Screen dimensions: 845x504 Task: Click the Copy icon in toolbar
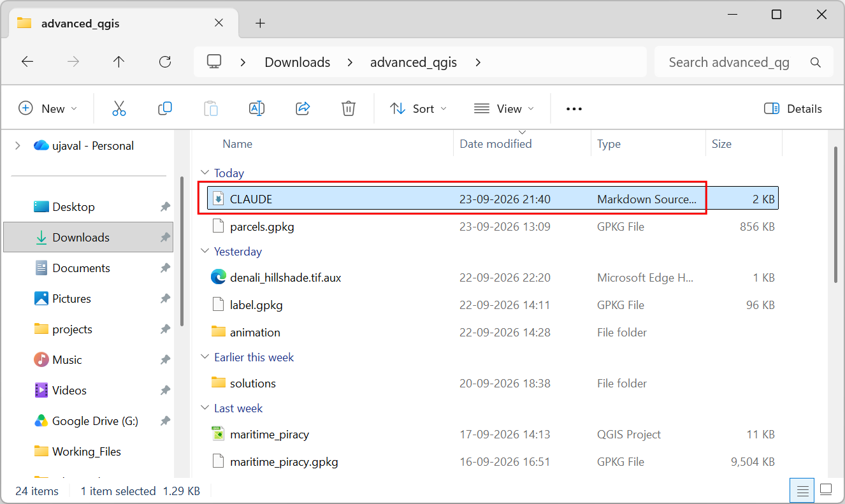click(165, 109)
